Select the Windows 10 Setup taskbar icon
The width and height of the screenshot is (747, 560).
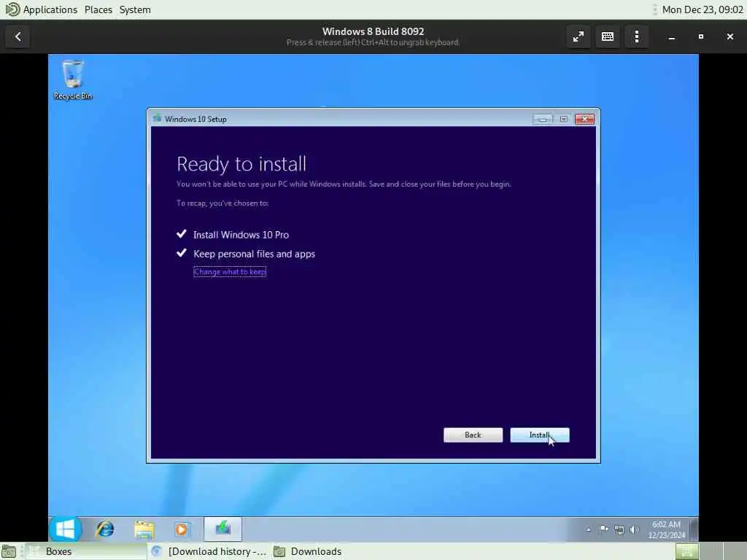tap(223, 529)
